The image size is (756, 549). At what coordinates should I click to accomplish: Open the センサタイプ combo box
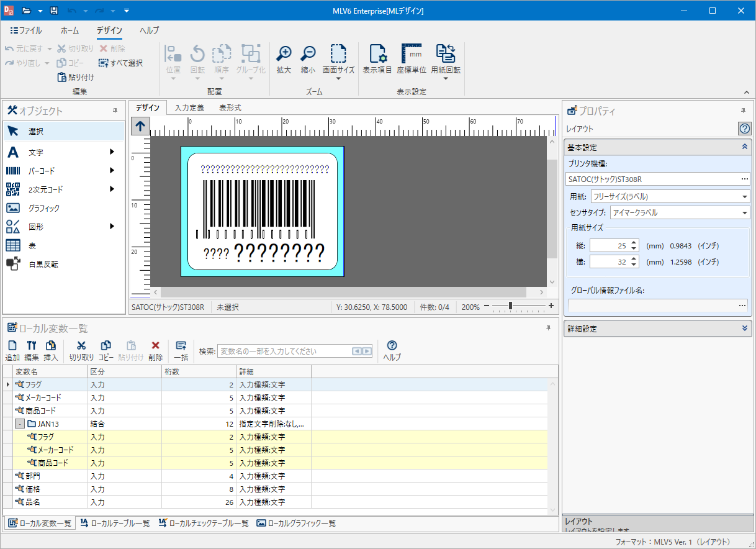[x=680, y=212]
